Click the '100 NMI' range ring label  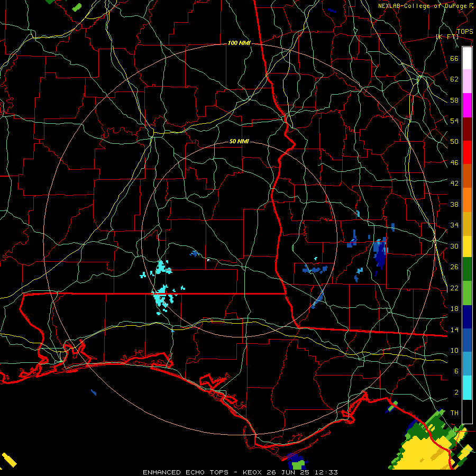[239, 43]
